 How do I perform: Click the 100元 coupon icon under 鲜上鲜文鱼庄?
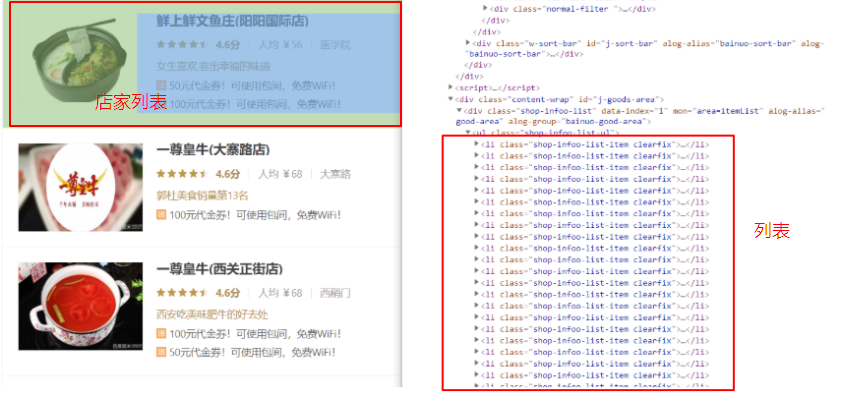click(161, 104)
